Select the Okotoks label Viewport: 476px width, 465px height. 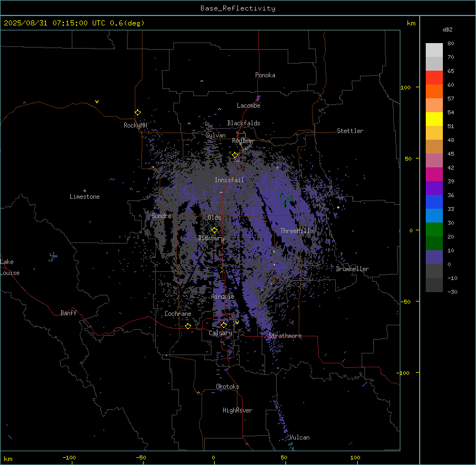click(228, 387)
